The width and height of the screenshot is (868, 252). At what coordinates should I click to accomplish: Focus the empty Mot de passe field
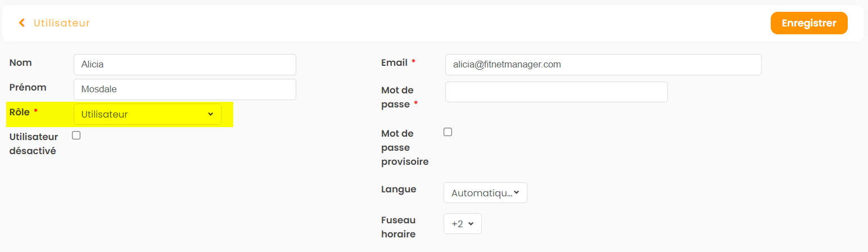pos(556,92)
